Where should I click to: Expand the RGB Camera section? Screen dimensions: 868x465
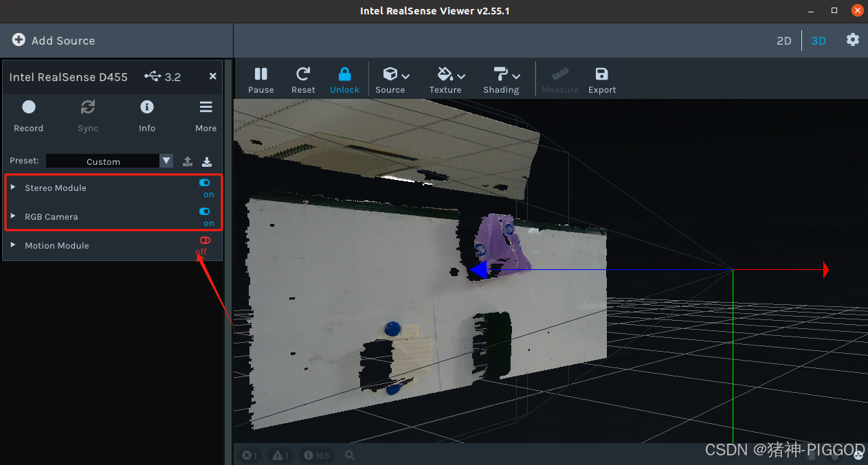13,216
